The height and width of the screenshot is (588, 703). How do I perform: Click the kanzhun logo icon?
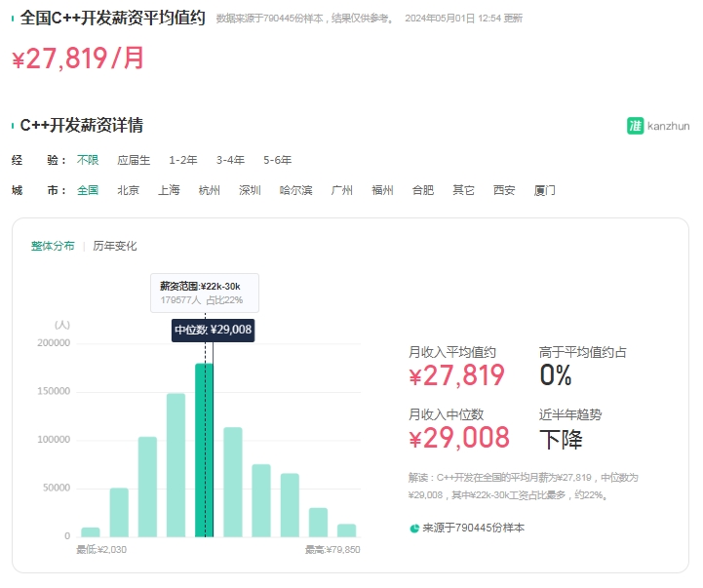pos(635,126)
